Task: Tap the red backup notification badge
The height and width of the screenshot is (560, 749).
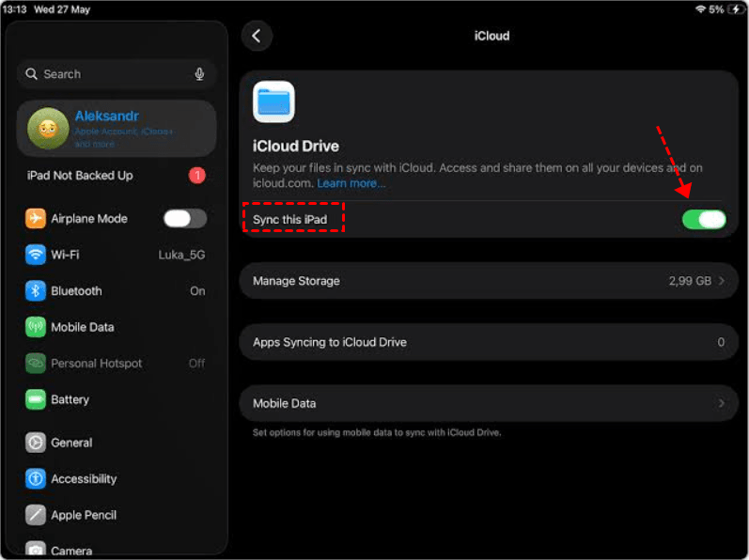Action: 196,175
